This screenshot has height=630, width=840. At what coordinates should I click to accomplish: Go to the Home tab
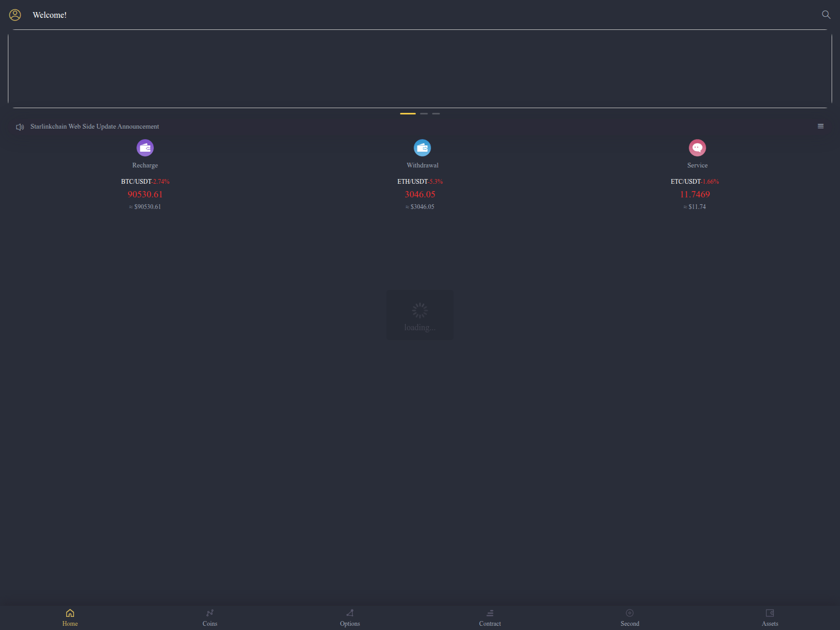click(70, 617)
